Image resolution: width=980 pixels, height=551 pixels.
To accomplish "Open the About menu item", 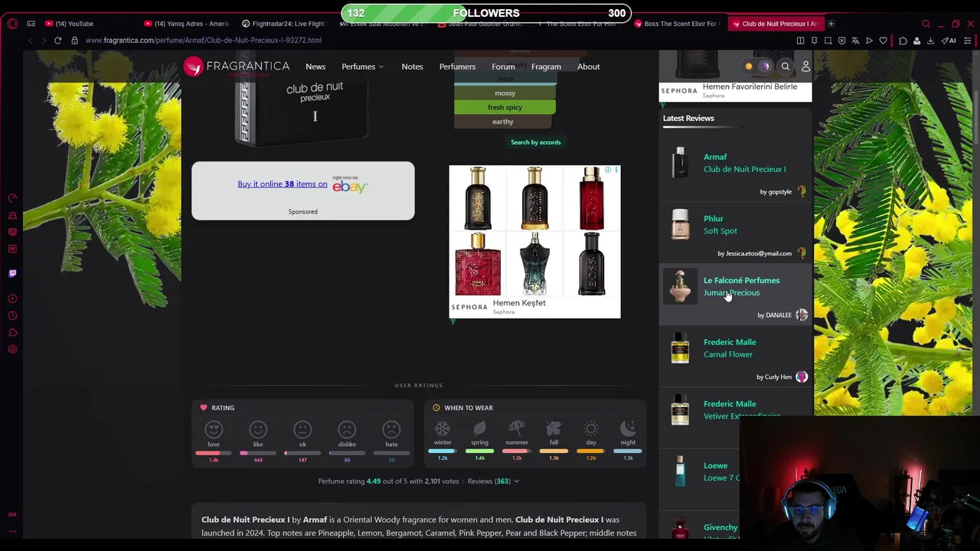I will (x=588, y=67).
